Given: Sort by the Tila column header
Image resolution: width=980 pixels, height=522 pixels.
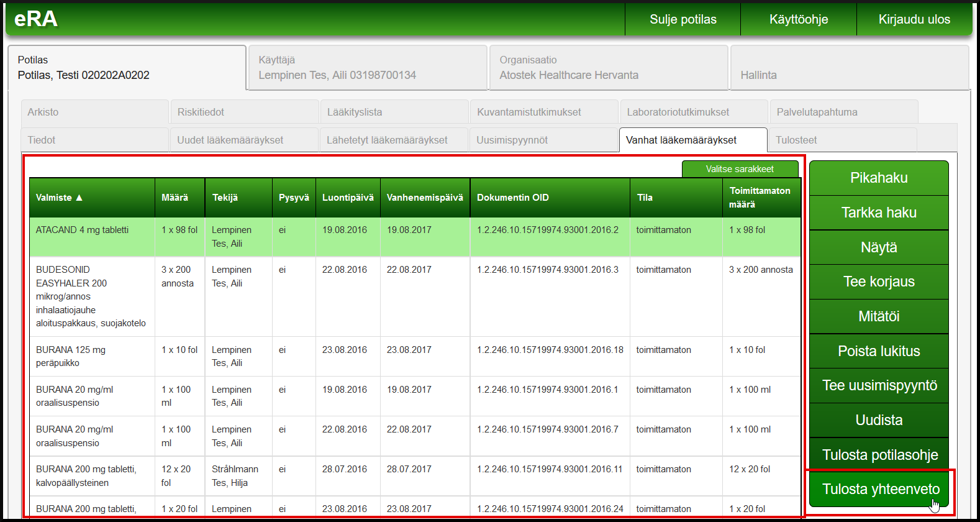Looking at the screenshot, I should [676, 198].
